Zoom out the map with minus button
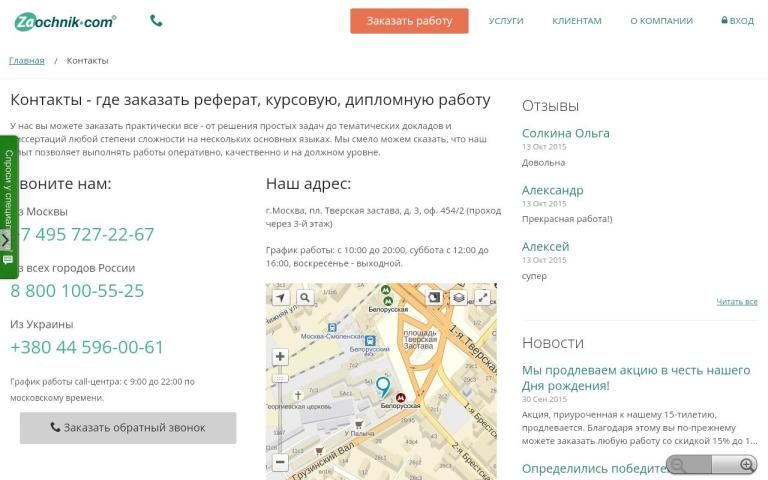The height and width of the screenshot is (480, 768). tap(281, 463)
